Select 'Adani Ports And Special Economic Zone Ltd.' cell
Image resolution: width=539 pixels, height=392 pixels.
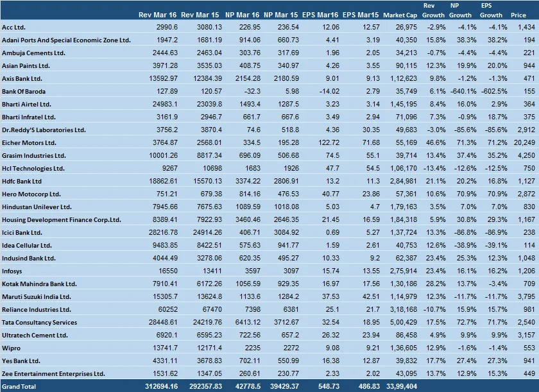[x=66, y=40]
